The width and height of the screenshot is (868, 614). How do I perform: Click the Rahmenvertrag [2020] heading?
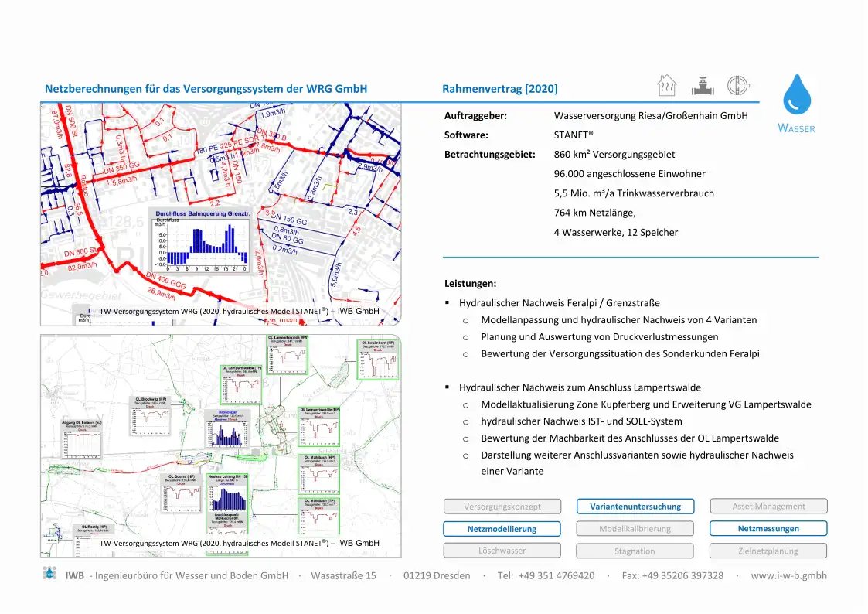(x=499, y=89)
